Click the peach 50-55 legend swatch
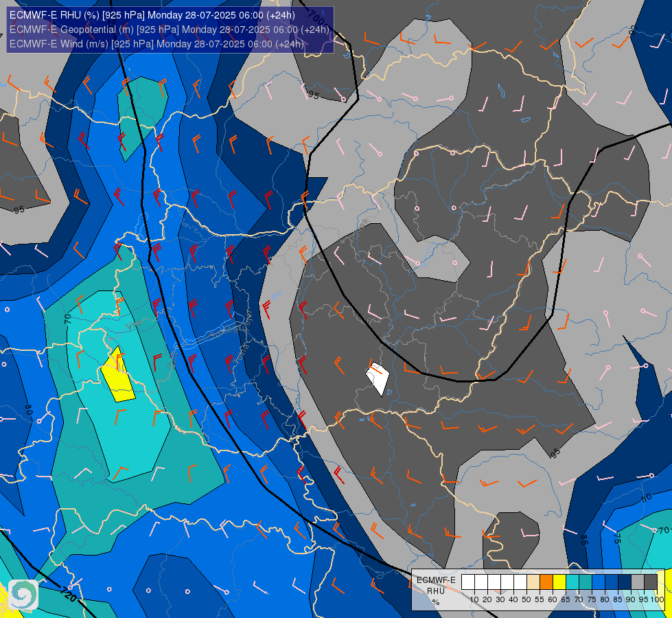This screenshot has width=672, height=618. pyautogui.click(x=533, y=582)
